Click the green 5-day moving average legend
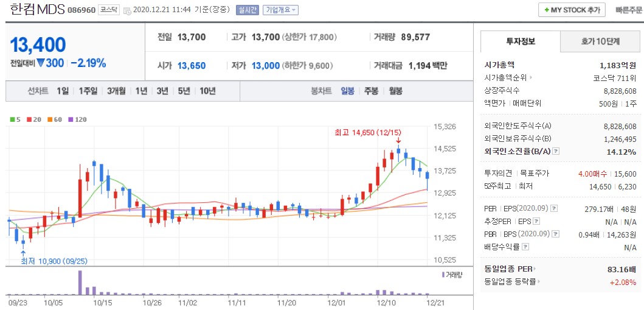644x310 pixels. click(15, 119)
